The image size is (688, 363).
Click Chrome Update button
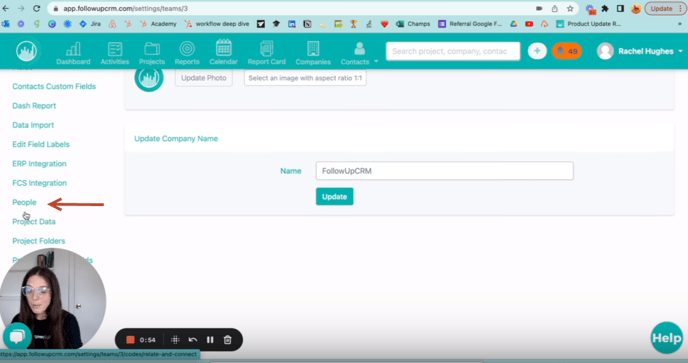coord(665,8)
